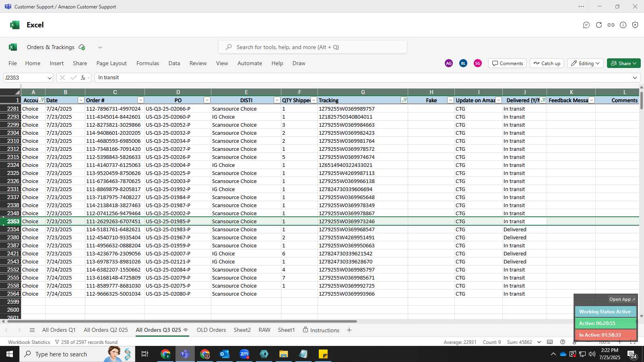
Task: Click Workbook Statistics in status bar
Action: point(29,342)
